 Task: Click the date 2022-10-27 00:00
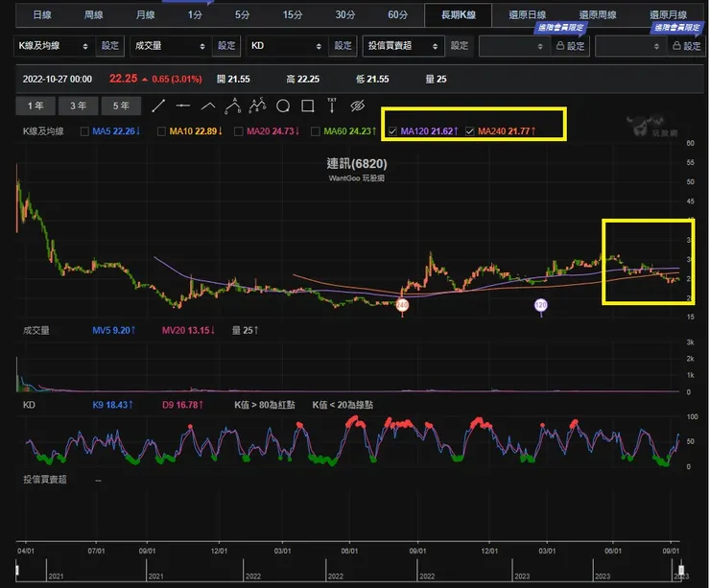coord(58,80)
